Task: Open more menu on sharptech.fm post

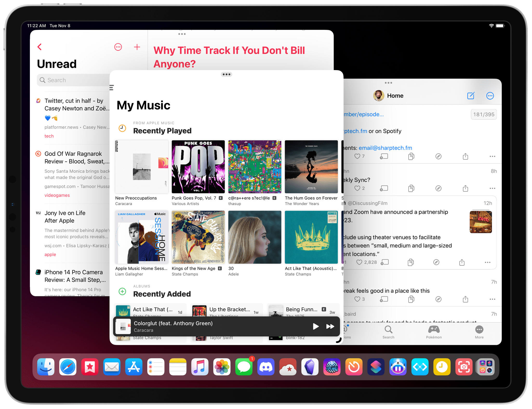Action: pos(492,156)
